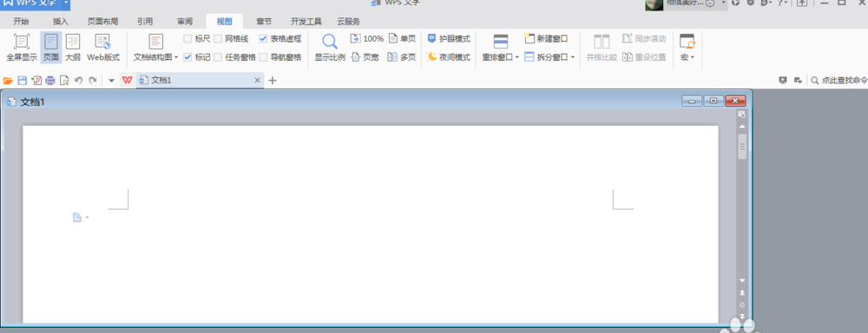Screen dimensions: 868x333
Task: Click the 拆分窗口 split window icon
Action: click(529, 57)
